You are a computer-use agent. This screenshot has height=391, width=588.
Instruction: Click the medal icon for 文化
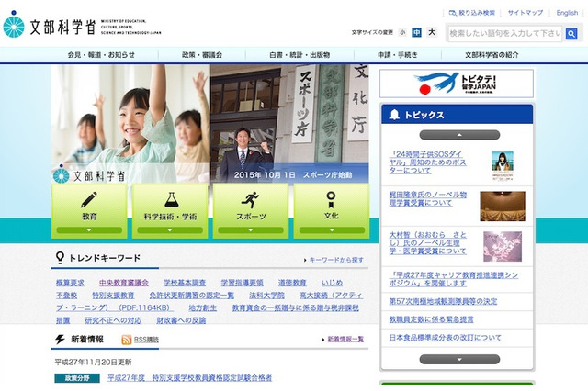[331, 199]
